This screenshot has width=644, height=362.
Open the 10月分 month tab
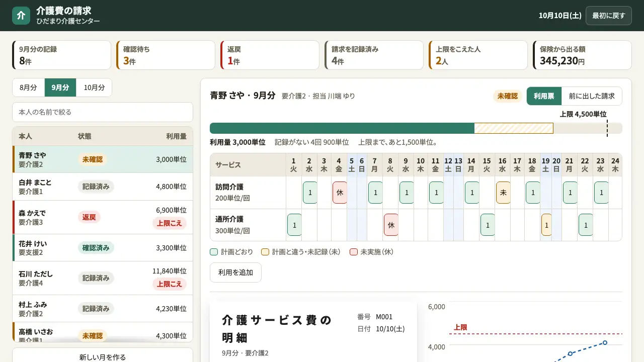tap(94, 87)
